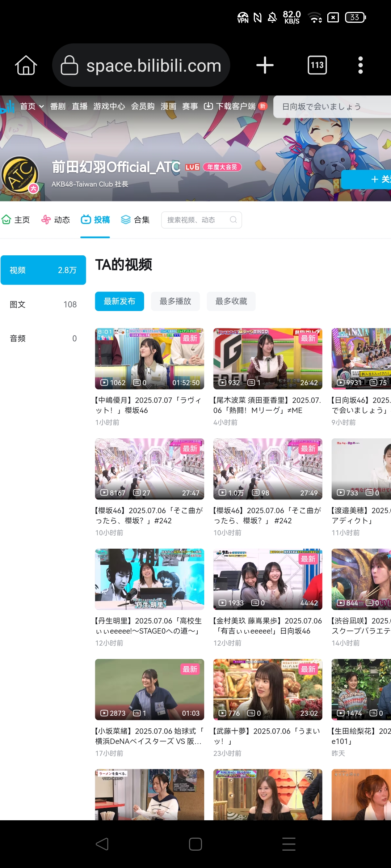391x868 pixels.
Task: Click the 年度大会员 badge
Action: (x=222, y=167)
